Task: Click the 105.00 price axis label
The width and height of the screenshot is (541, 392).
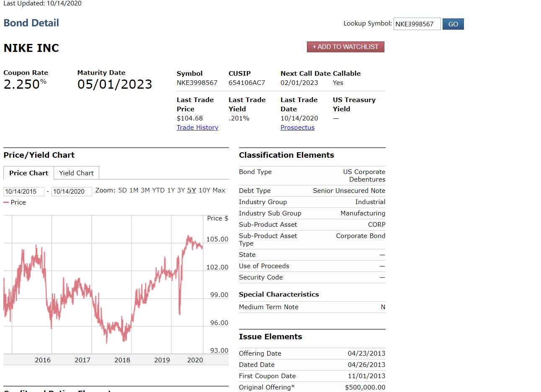Action: [x=217, y=239]
